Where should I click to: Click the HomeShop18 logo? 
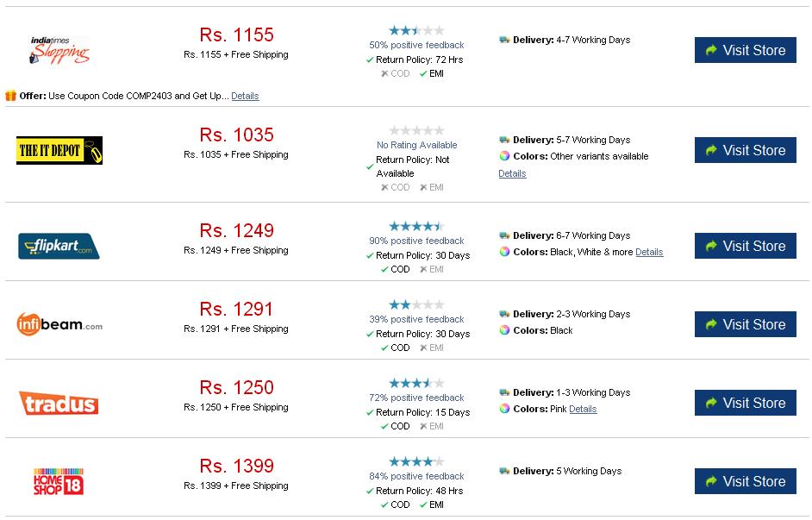click(59, 482)
